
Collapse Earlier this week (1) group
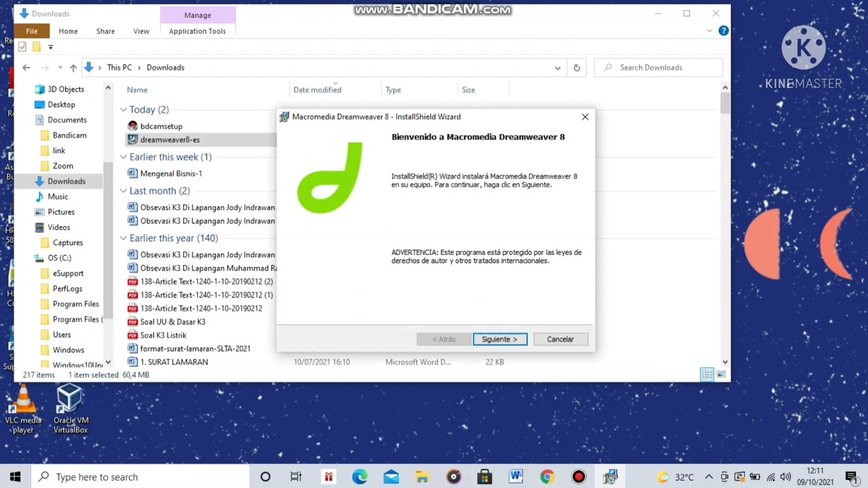pos(123,157)
